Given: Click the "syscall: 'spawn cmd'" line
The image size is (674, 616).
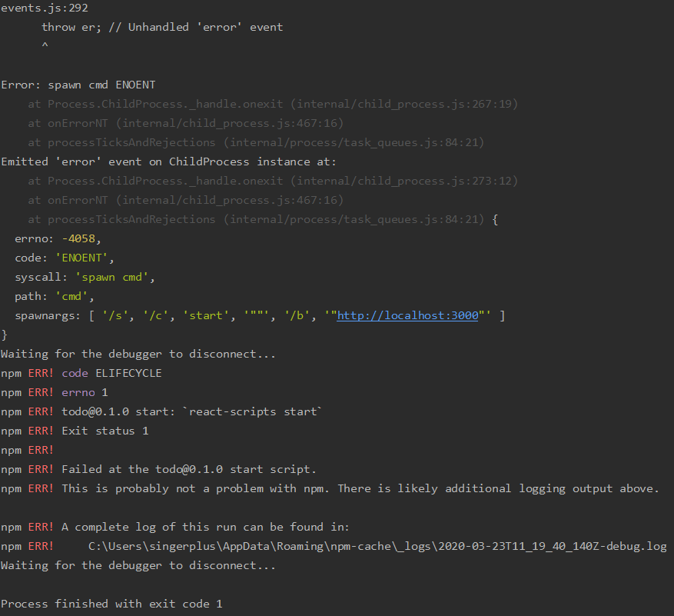Looking at the screenshot, I should click(85, 278).
